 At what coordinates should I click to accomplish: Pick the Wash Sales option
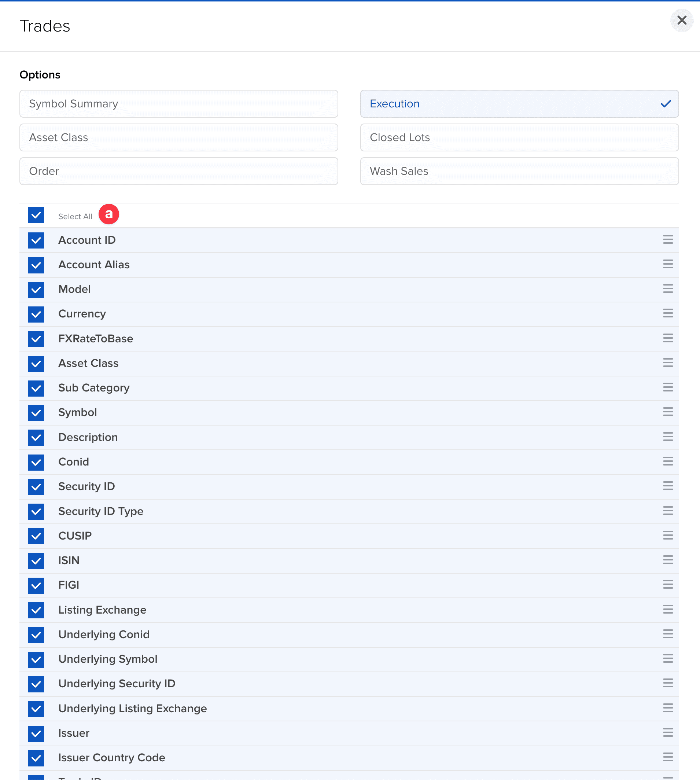click(519, 171)
